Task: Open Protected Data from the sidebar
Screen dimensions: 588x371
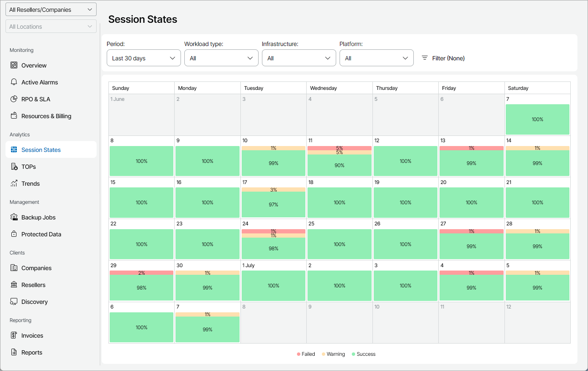Action: tap(40, 234)
